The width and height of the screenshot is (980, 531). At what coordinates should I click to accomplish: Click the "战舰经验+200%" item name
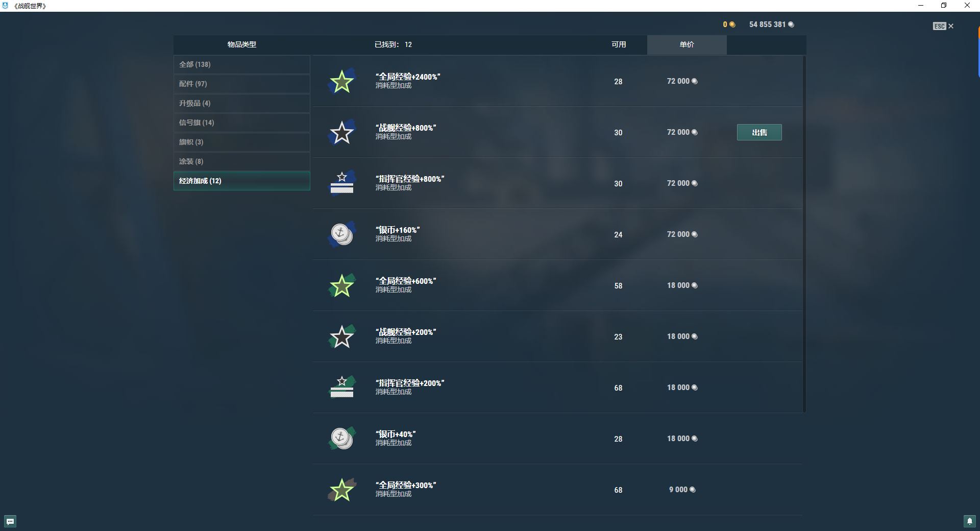406,332
